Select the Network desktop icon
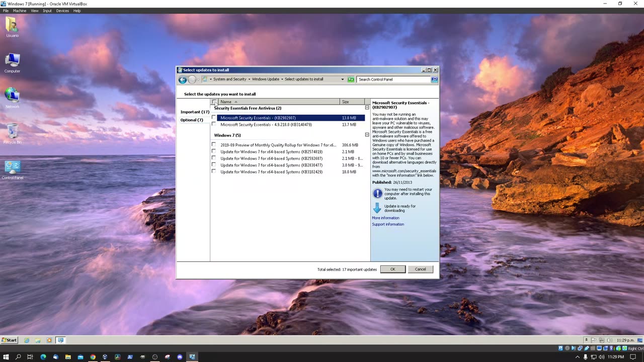Screen dimensions: 644x362 pos(12,99)
